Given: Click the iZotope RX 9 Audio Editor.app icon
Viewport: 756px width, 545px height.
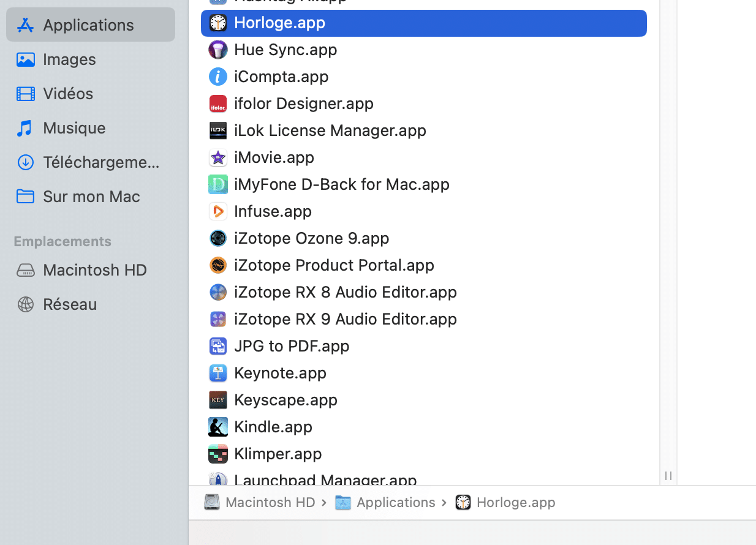Looking at the screenshot, I should point(218,319).
